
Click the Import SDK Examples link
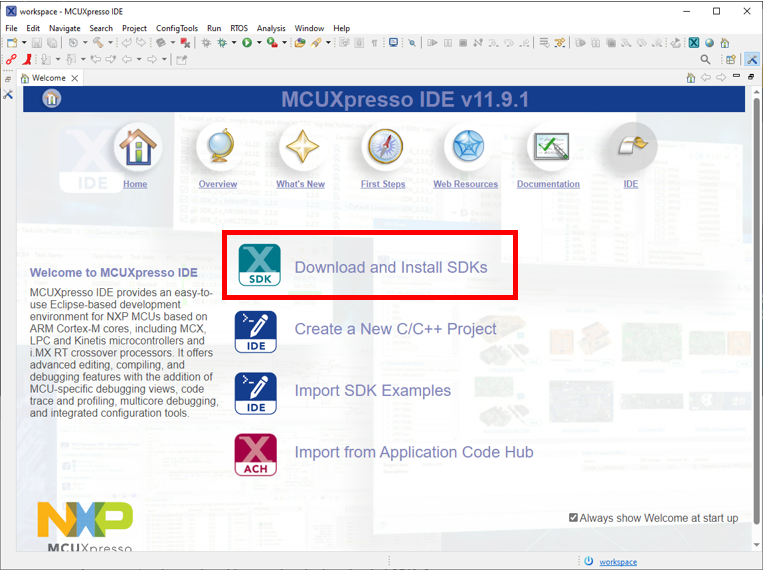click(x=372, y=391)
